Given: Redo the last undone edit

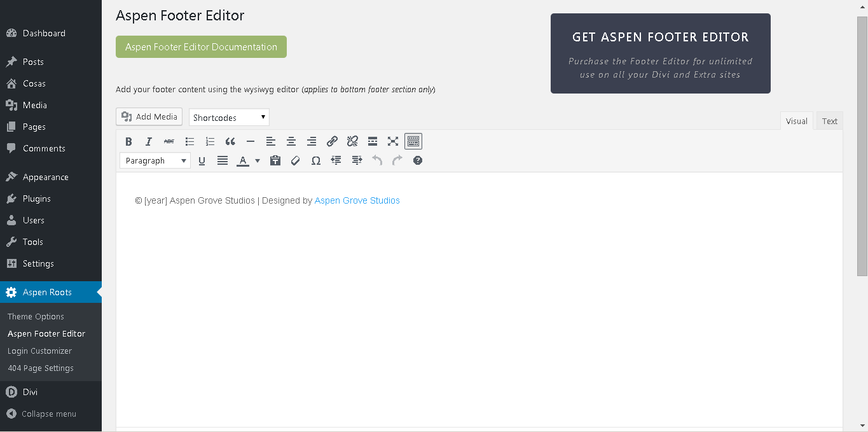Looking at the screenshot, I should pyautogui.click(x=397, y=160).
